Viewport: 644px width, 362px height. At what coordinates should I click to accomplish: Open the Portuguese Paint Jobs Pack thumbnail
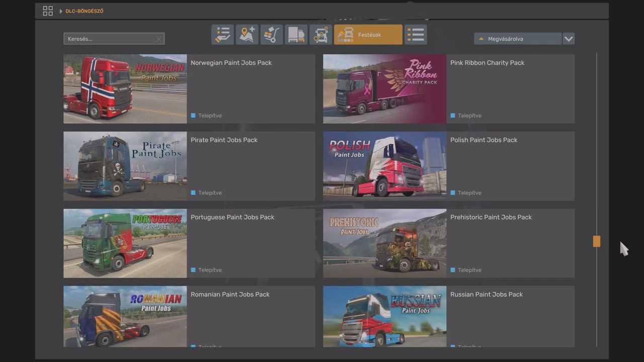click(x=125, y=243)
